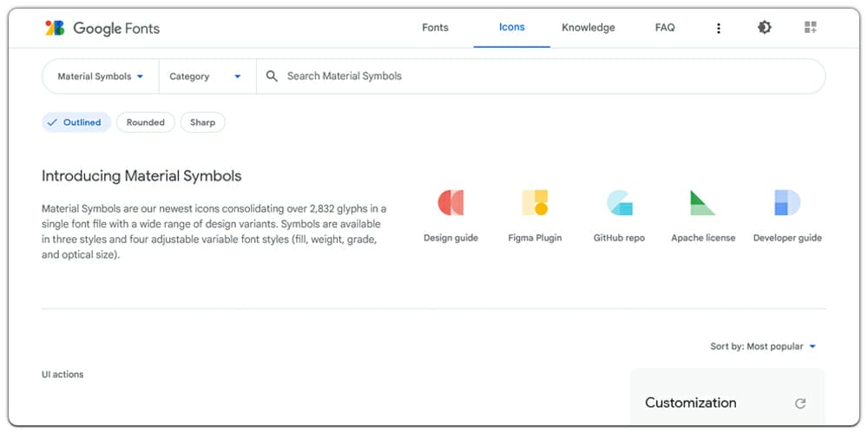Click the Figma Plugin yellow icon

[535, 202]
